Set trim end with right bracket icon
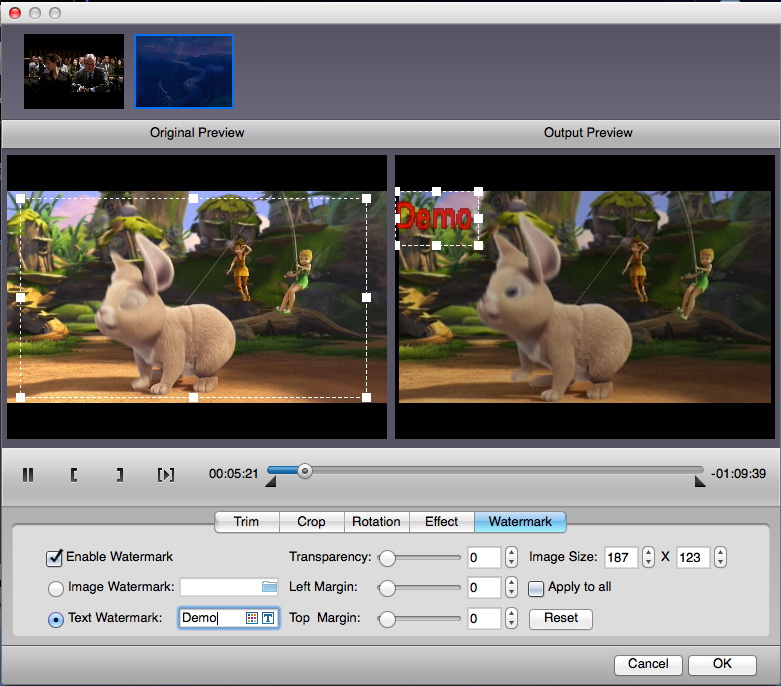 coord(120,474)
